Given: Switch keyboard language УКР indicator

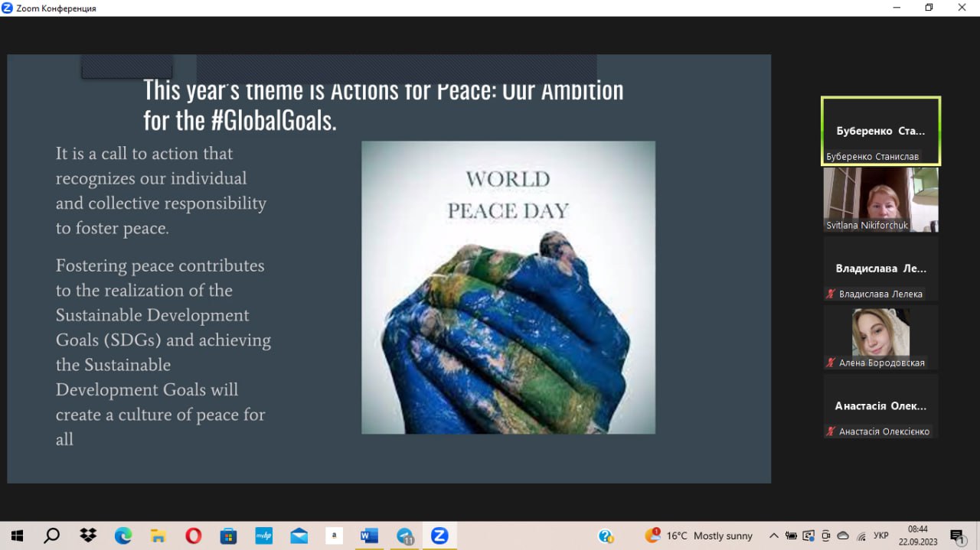Looking at the screenshot, I should [880, 536].
